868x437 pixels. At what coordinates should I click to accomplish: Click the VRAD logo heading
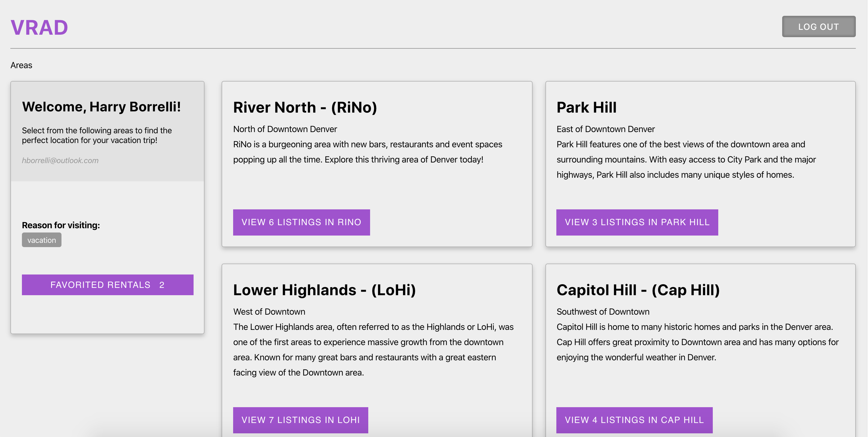(39, 27)
